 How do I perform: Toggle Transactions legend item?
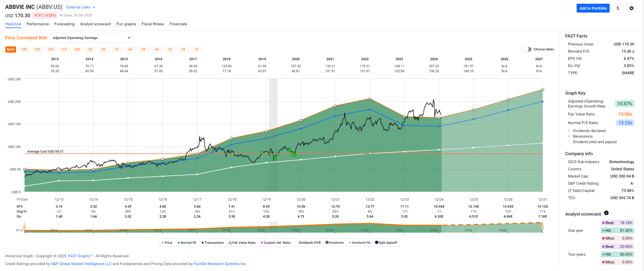tap(213, 243)
